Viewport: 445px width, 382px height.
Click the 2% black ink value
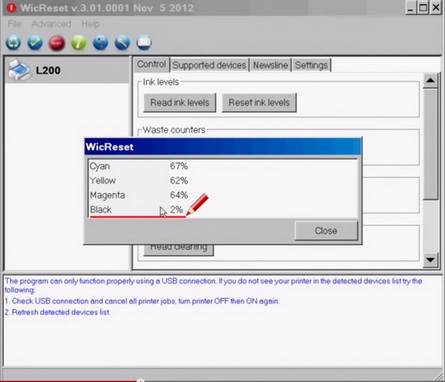(x=176, y=210)
